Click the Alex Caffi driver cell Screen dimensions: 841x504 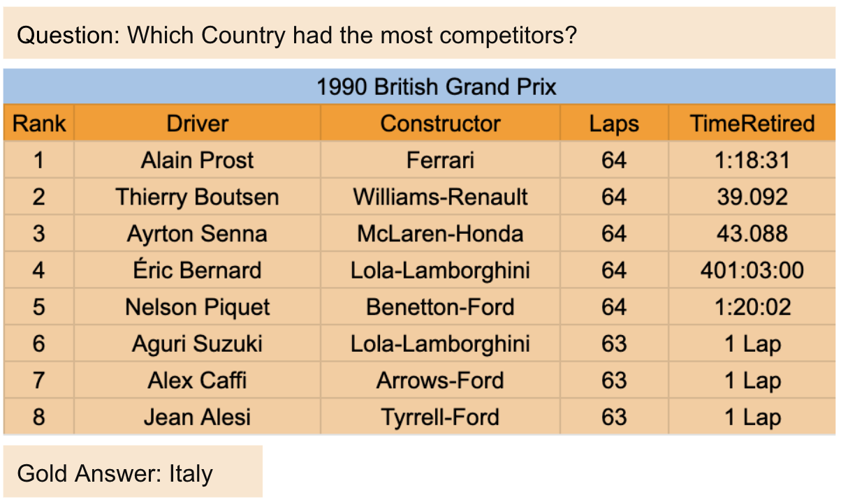(x=197, y=380)
